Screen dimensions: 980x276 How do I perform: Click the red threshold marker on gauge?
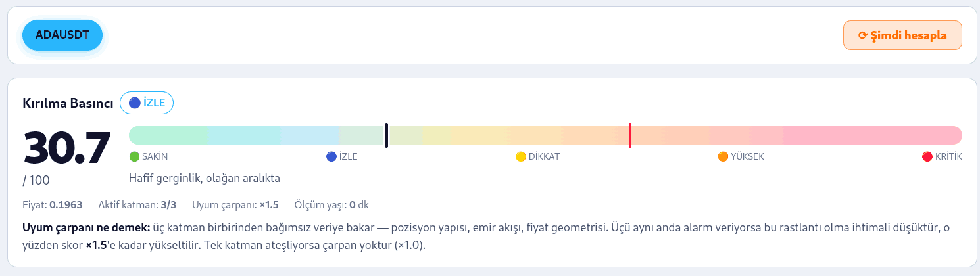pos(629,135)
